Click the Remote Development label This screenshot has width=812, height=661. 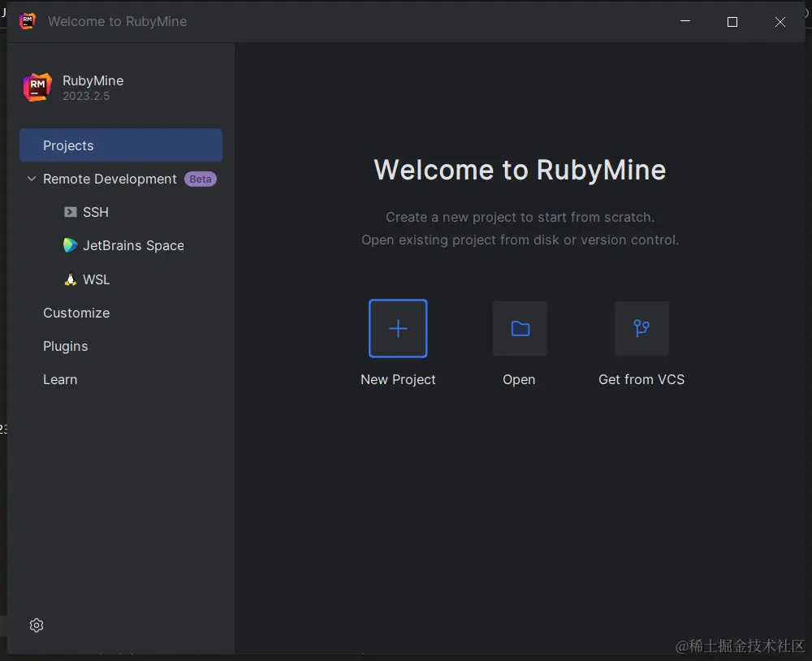[110, 179]
